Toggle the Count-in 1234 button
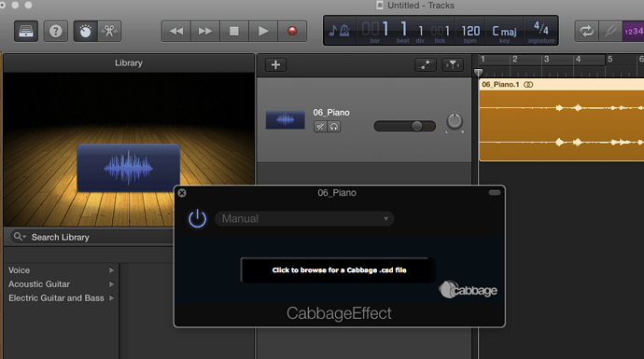The width and height of the screenshot is (644, 359). [634, 31]
